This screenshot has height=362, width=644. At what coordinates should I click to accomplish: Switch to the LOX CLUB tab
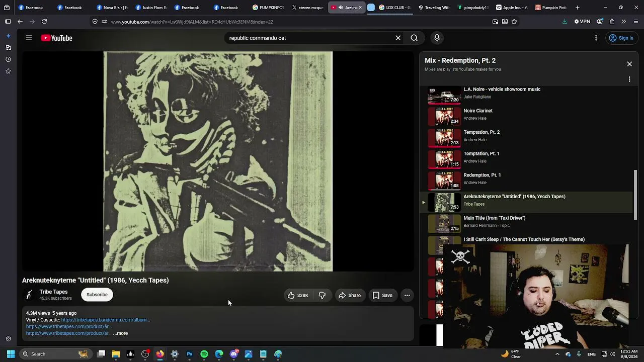tap(395, 8)
